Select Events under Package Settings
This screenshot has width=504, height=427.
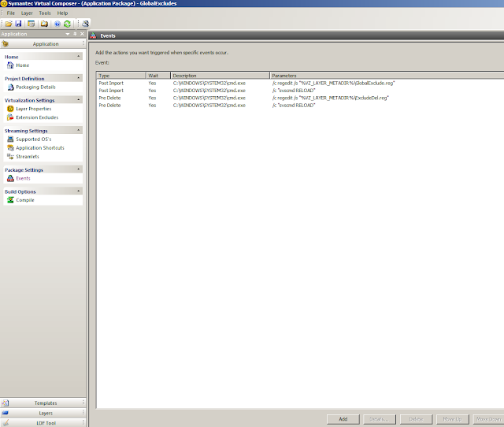click(x=23, y=179)
